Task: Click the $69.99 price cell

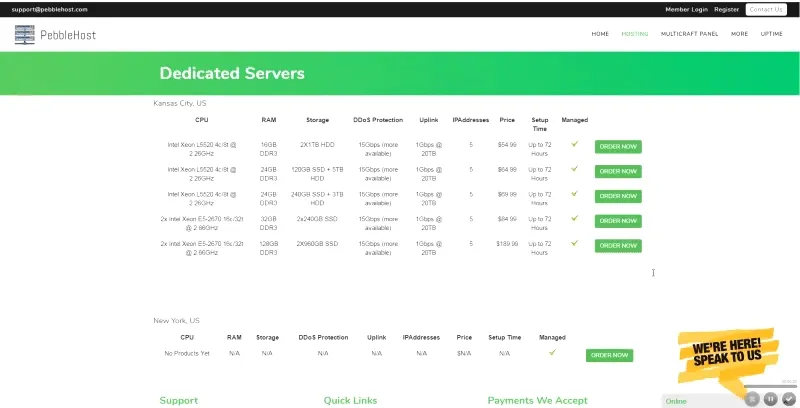Action: [x=507, y=194]
